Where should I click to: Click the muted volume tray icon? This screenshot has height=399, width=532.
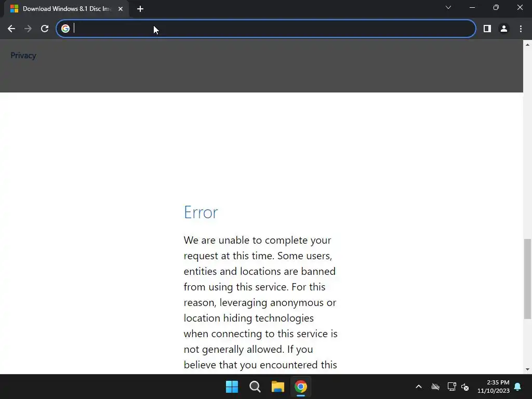pos(465,387)
